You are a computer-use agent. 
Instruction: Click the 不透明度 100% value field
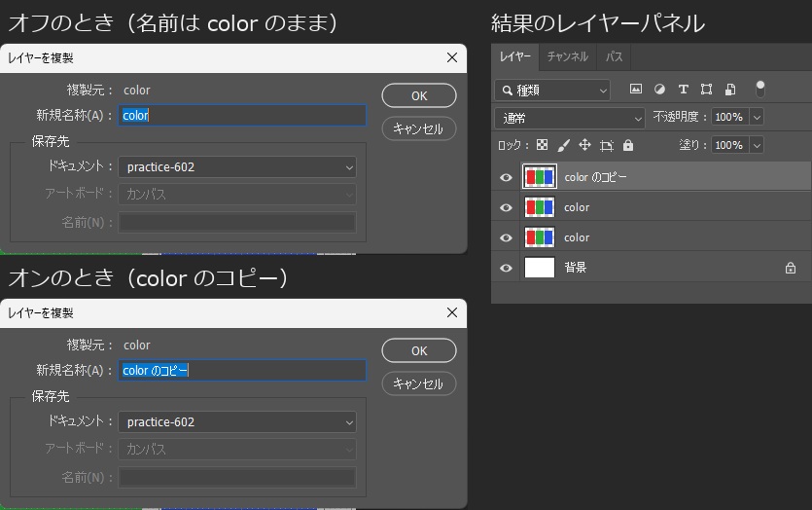tap(730, 117)
